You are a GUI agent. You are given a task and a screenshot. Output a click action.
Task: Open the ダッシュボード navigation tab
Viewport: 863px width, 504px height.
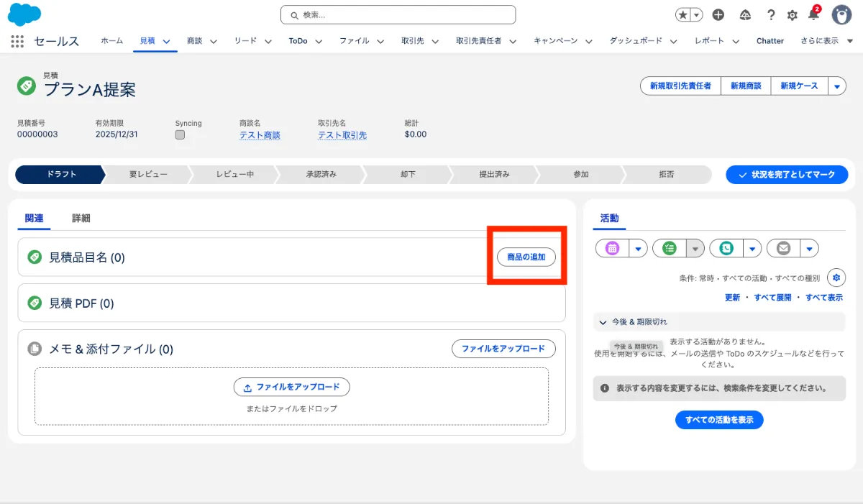tap(636, 41)
